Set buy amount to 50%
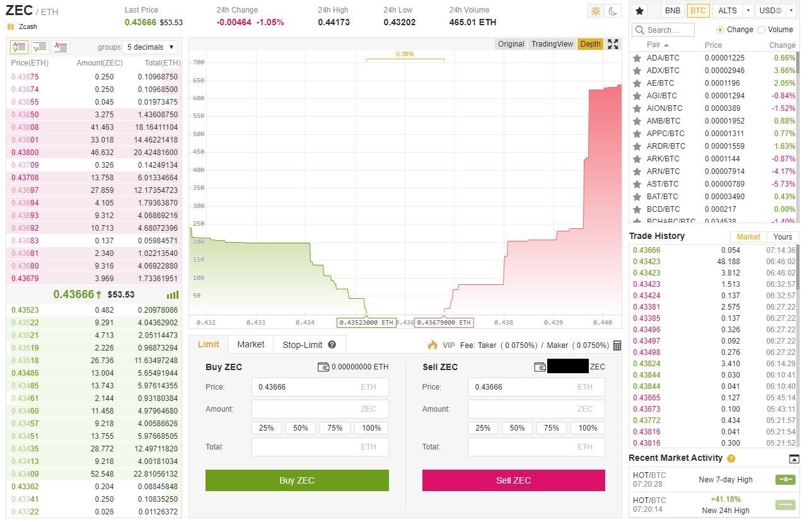 [301, 428]
